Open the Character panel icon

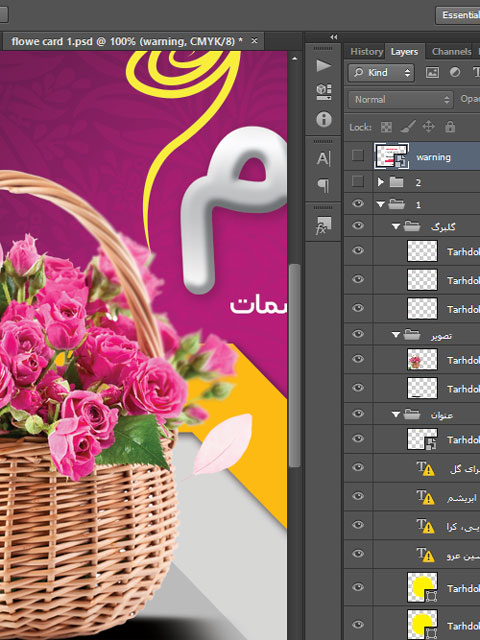(323, 158)
